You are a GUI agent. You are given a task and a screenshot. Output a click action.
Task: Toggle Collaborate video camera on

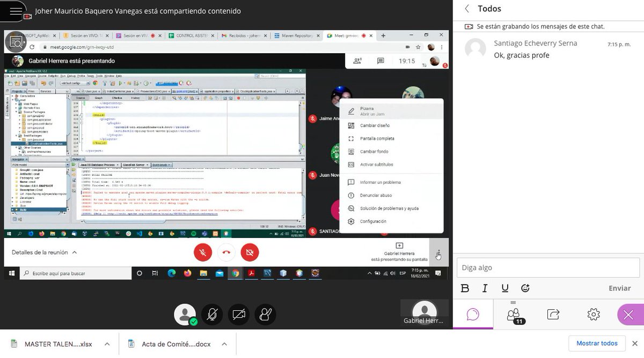click(239, 315)
